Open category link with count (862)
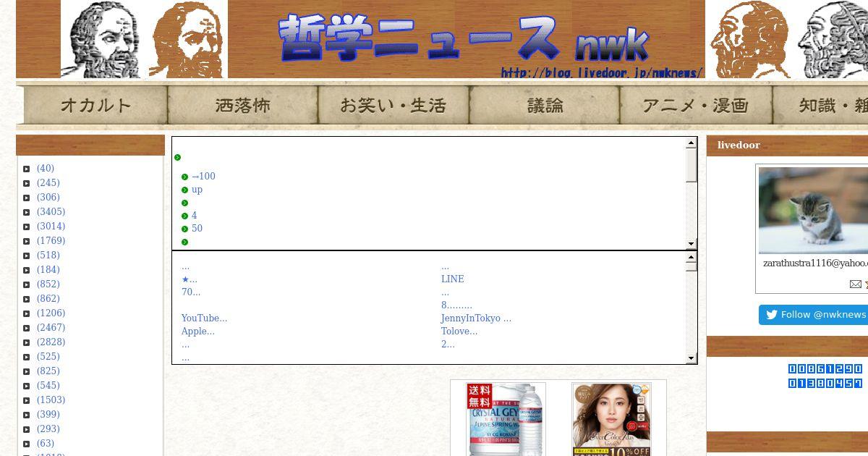 click(x=48, y=299)
